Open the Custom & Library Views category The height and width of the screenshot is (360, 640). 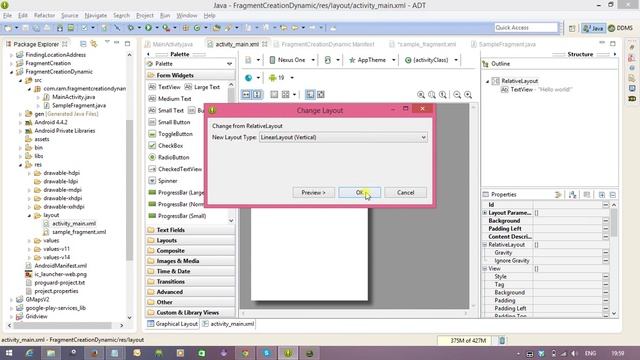click(x=190, y=313)
